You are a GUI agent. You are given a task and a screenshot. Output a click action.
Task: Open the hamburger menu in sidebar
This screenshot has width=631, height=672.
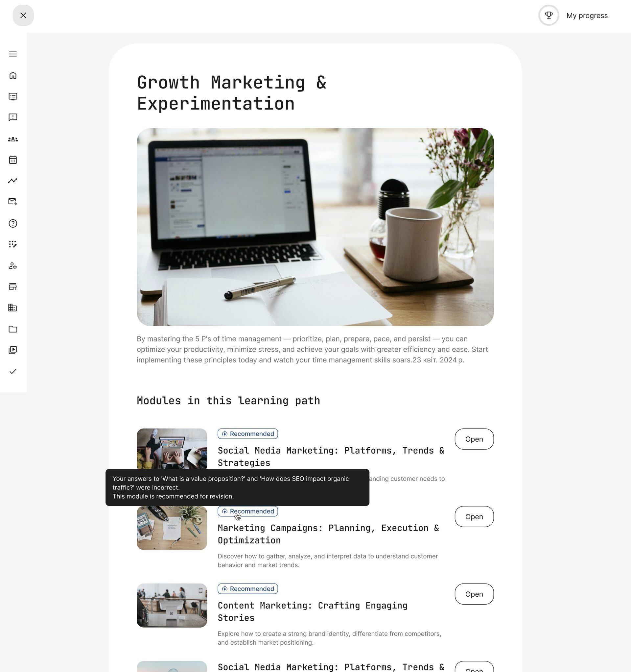pyautogui.click(x=13, y=54)
